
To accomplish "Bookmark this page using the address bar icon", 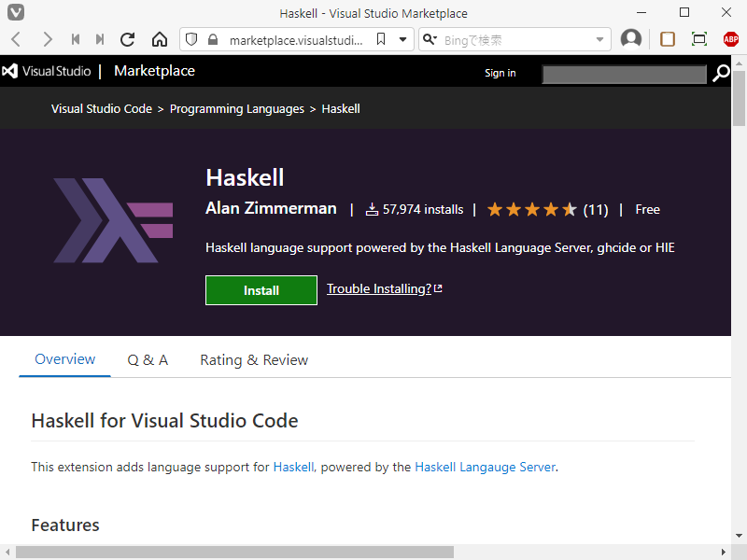I will (x=381, y=39).
